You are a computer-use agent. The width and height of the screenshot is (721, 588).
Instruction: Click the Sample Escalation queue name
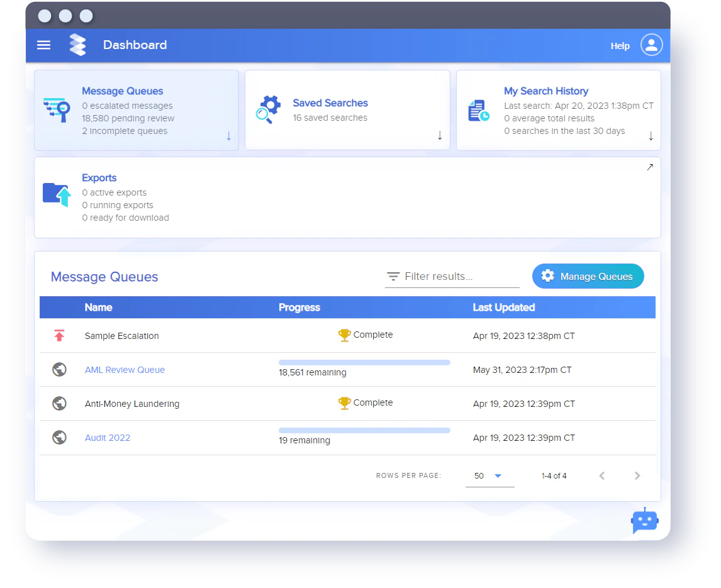(122, 336)
